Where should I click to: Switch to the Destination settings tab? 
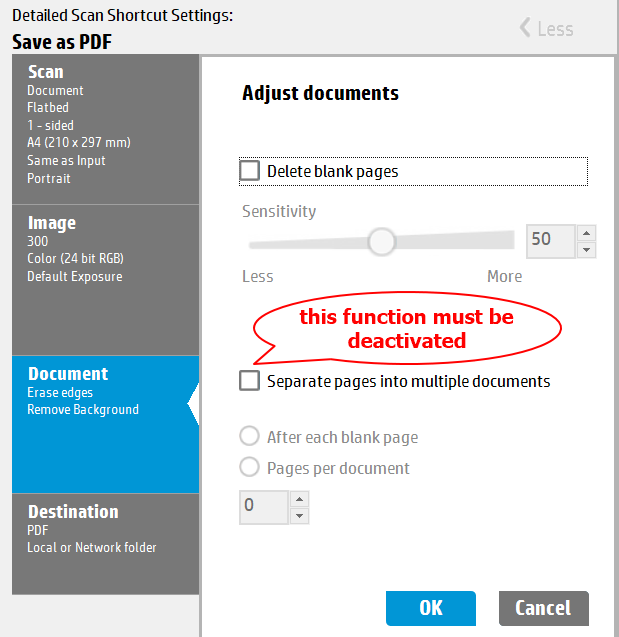coord(105,528)
